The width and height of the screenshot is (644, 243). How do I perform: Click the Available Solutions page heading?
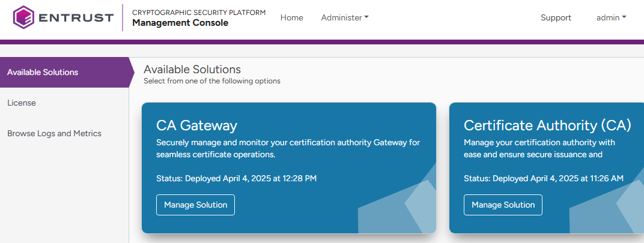(192, 69)
